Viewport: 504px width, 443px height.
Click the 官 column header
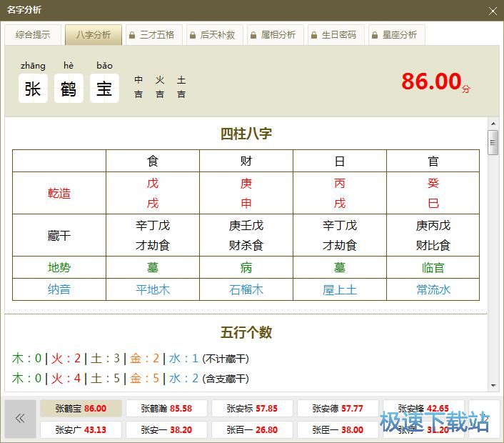click(x=433, y=161)
